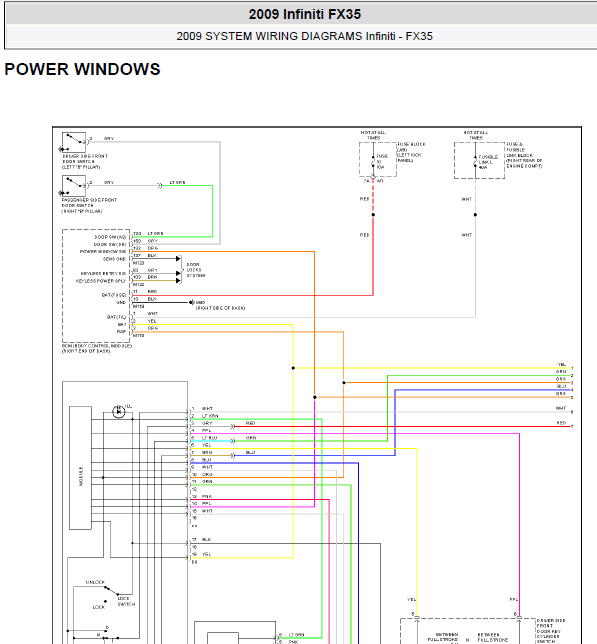Click 'HOT AT ALL TIMES' above the fusible link

[x=475, y=135]
